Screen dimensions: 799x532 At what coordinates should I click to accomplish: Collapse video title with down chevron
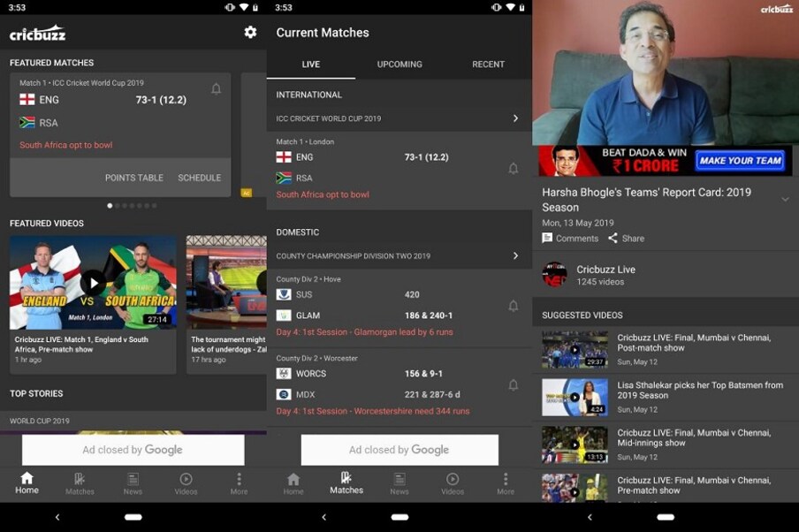(x=785, y=199)
